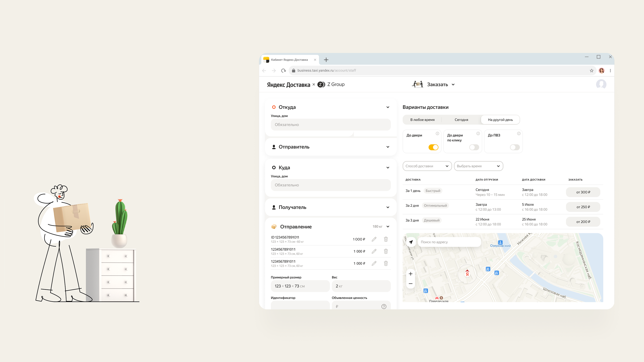
Task: Enable the До ПВЗ toggle
Action: (515, 147)
